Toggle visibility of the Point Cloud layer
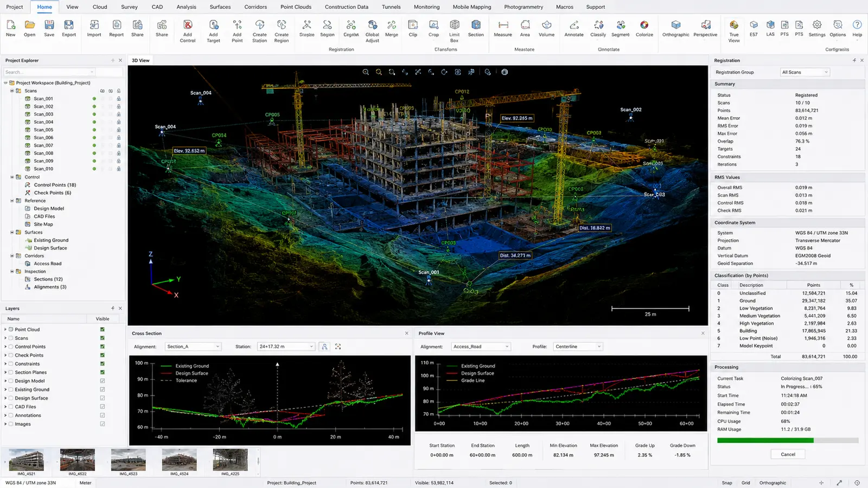The width and height of the screenshot is (868, 488). coord(103,330)
